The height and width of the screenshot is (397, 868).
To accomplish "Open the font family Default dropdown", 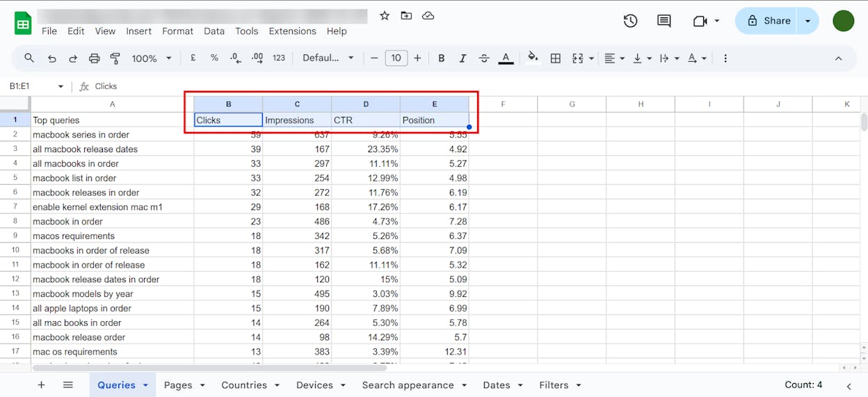I will coord(328,58).
